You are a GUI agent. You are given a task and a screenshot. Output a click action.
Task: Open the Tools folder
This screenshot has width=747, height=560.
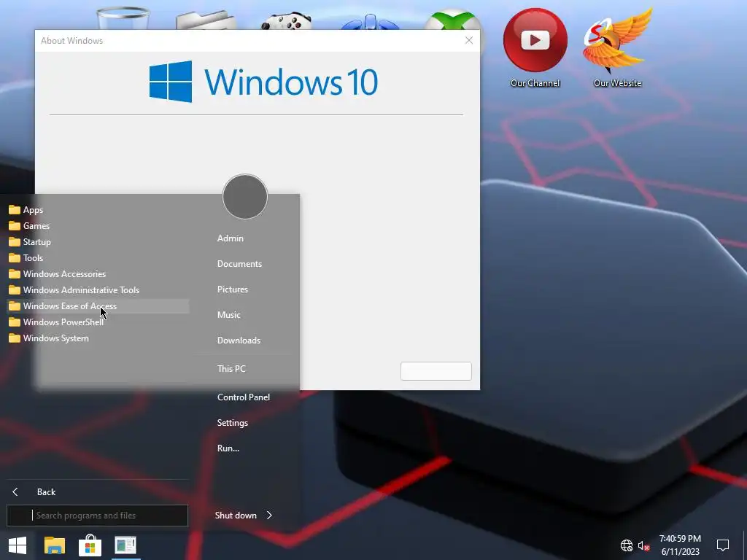[98, 257]
